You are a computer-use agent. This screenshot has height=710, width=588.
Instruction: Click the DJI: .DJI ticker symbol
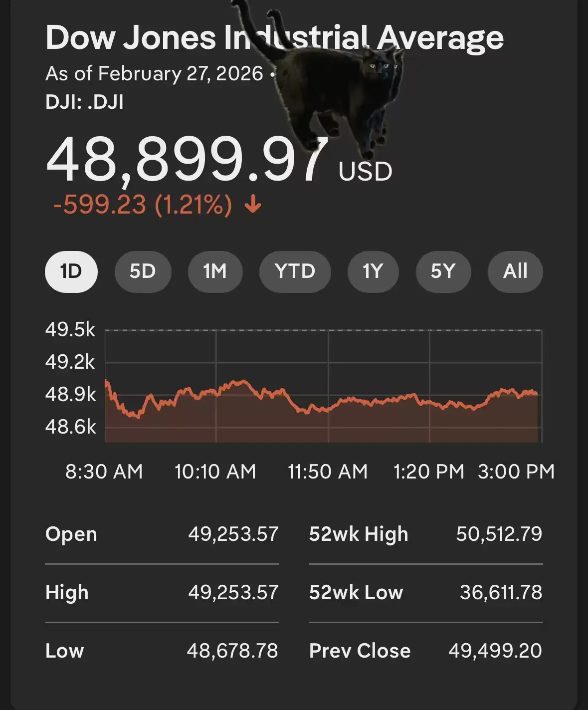point(84,102)
